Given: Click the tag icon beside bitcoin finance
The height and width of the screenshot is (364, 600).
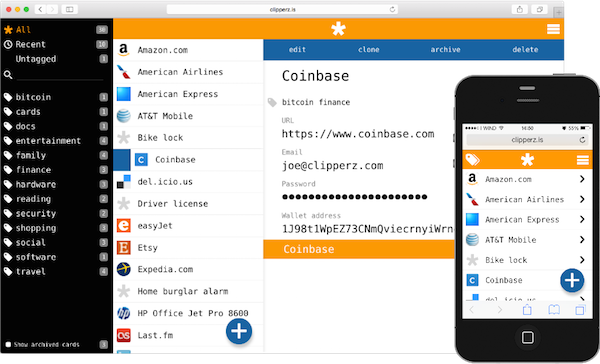Looking at the screenshot, I should pyautogui.click(x=272, y=102).
